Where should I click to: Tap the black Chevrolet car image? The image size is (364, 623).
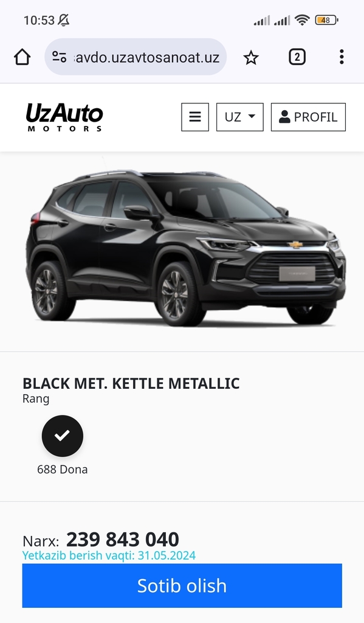click(x=186, y=248)
